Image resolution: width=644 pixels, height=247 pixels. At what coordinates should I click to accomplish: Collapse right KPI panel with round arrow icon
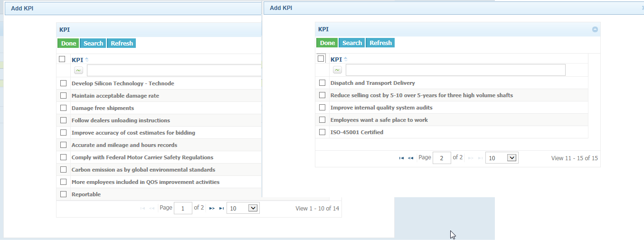(595, 29)
